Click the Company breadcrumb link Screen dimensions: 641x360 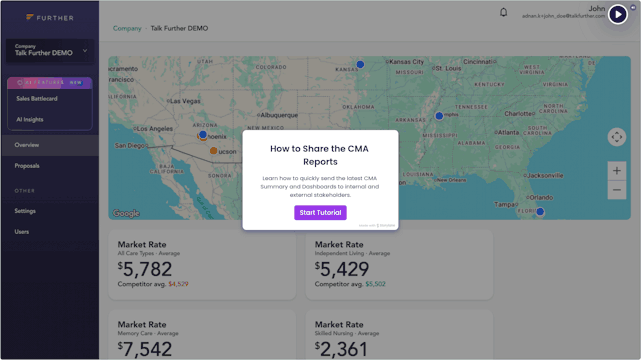click(127, 28)
